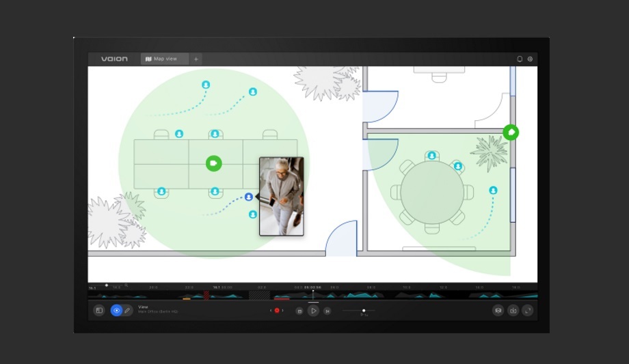Click the red event record indicator
Screen dimensions: 629x364
(277, 310)
